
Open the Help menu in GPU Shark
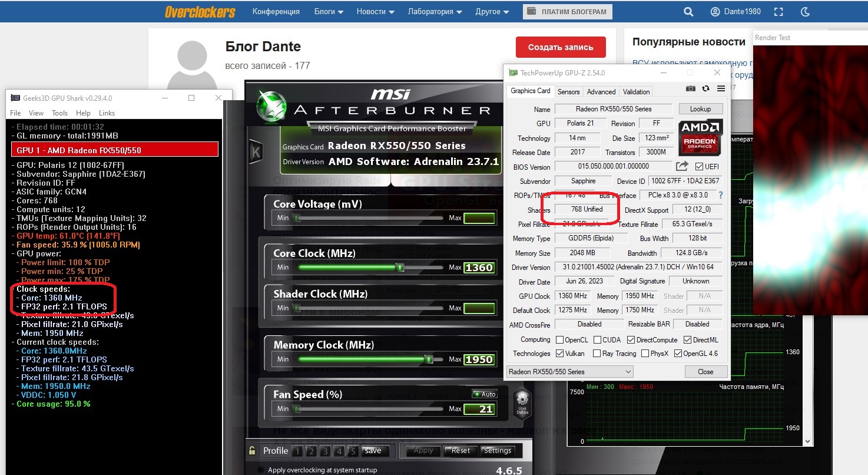tap(83, 113)
